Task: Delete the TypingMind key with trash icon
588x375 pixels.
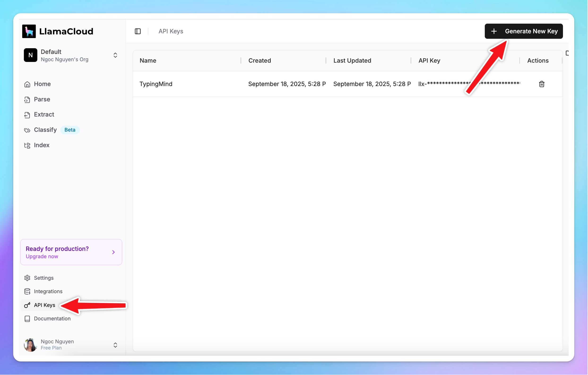Action: tap(541, 84)
